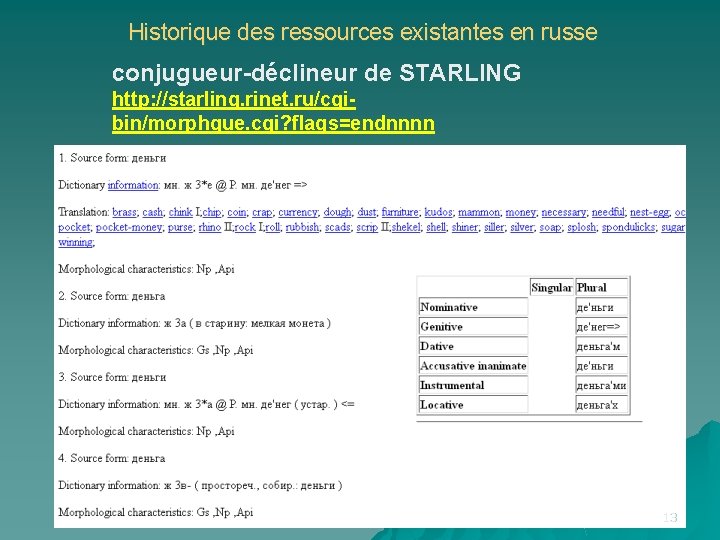Click the 'Instrumental' row label
This screenshot has width=720, height=540.
pyautogui.click(x=473, y=385)
